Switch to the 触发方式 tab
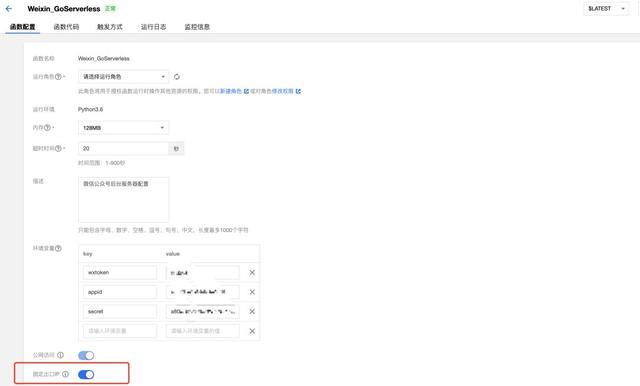 (109, 27)
